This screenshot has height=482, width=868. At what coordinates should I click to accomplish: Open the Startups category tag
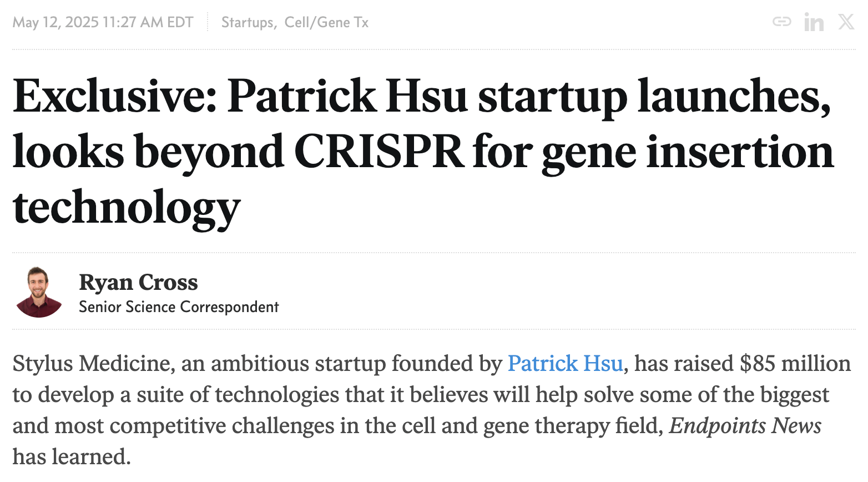[x=248, y=22]
